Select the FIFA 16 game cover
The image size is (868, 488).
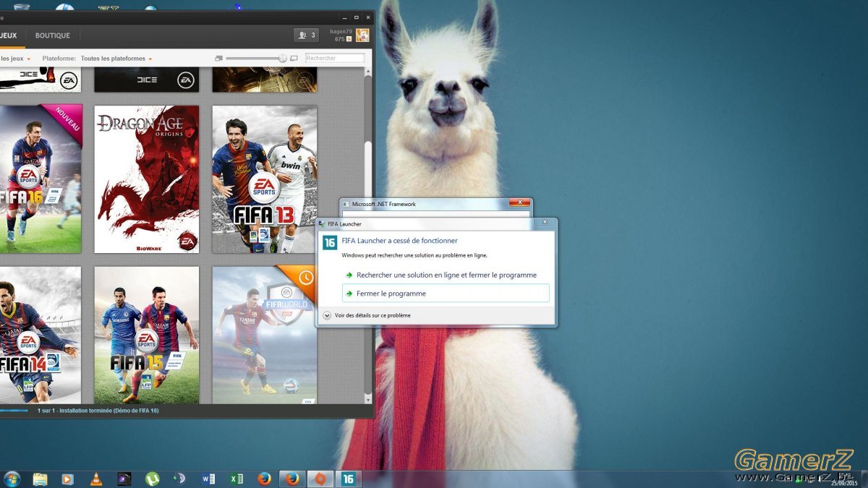(41, 179)
